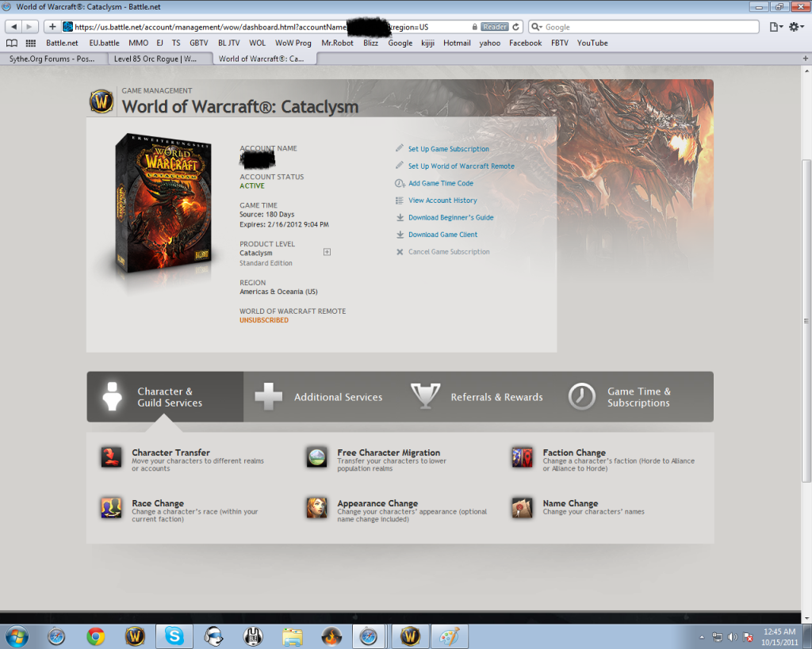The image size is (812, 649).
Task: Click the Download Game Client link
Action: [x=442, y=235]
